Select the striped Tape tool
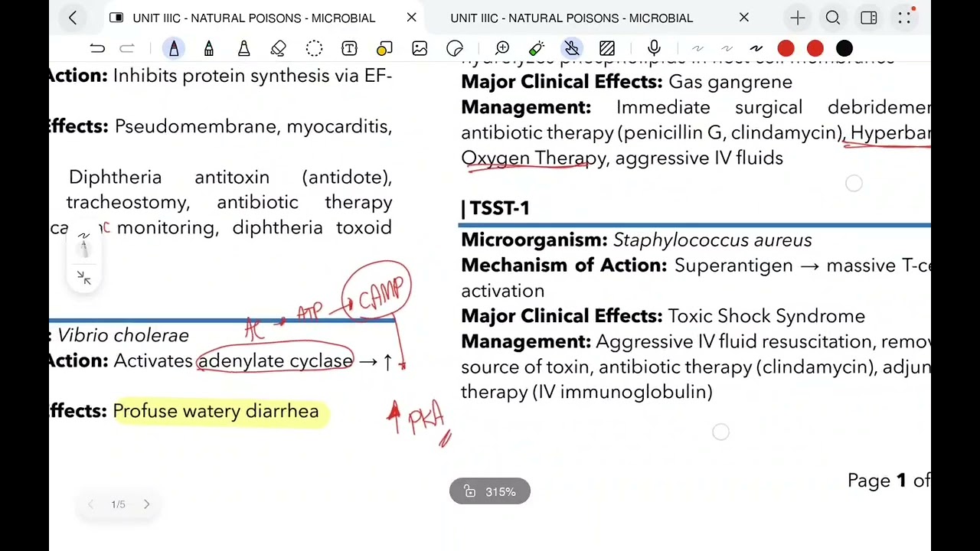980x551 pixels. 607,49
